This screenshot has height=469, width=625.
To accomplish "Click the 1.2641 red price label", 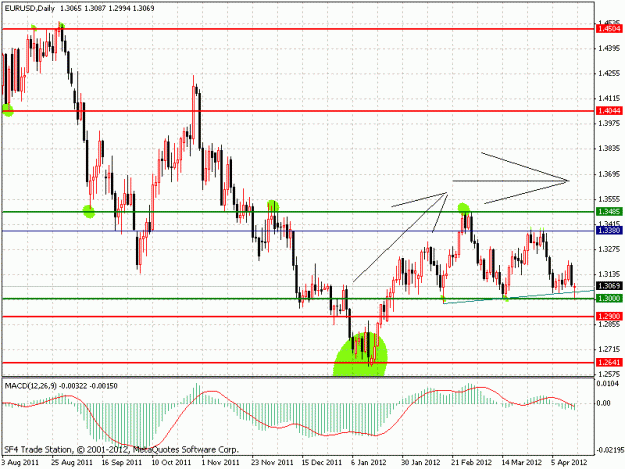I will coord(609,362).
